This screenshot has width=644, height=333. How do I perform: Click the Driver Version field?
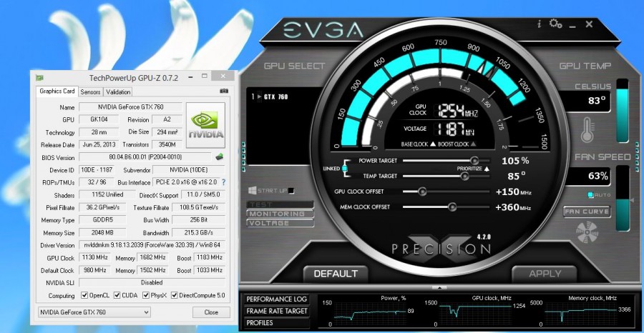point(152,245)
